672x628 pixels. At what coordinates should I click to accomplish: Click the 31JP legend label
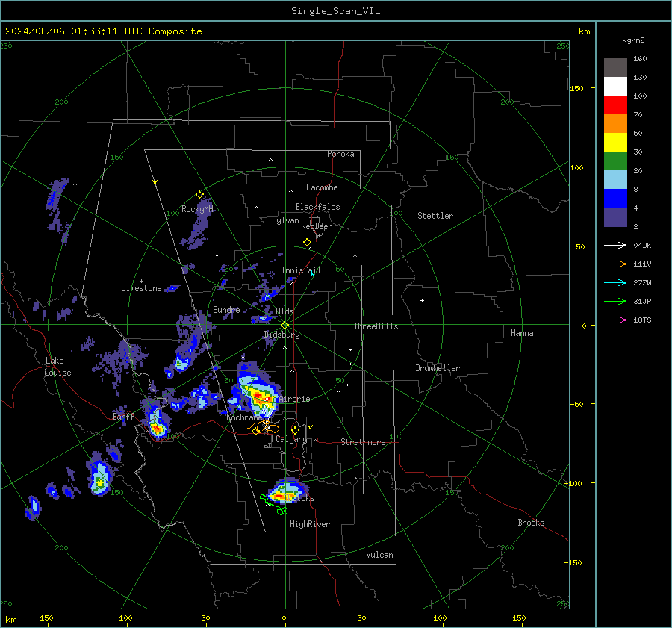[x=642, y=302]
